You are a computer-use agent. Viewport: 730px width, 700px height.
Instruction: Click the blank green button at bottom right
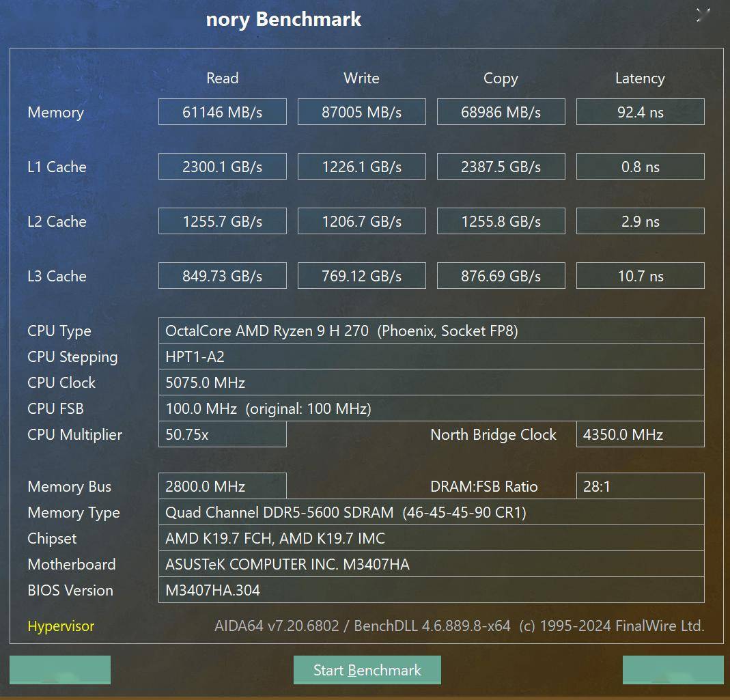(x=673, y=670)
